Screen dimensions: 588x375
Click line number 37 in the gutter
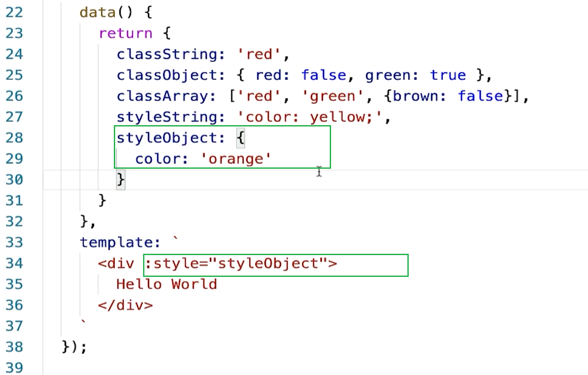(x=14, y=326)
